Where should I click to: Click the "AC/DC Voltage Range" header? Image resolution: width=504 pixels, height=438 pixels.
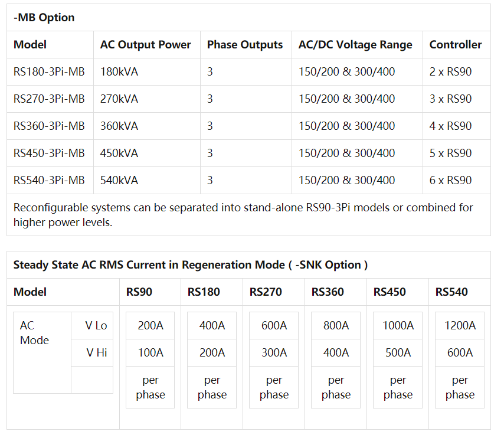(355, 45)
